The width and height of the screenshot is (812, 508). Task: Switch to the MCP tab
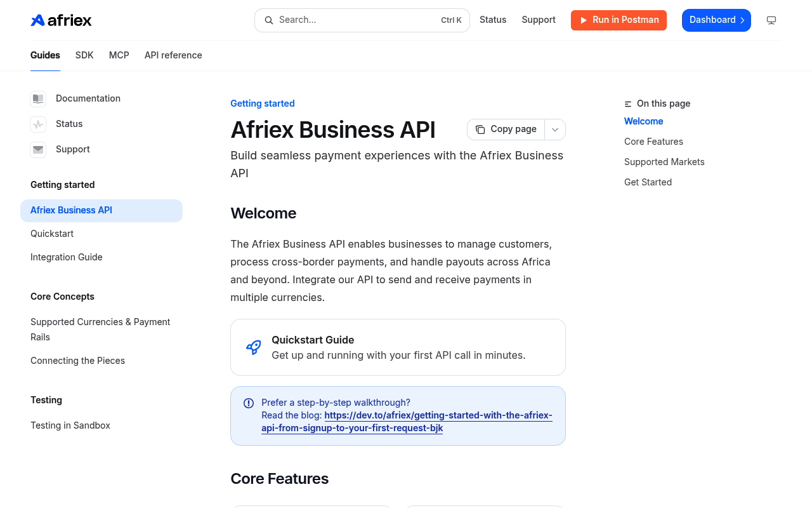tap(119, 55)
